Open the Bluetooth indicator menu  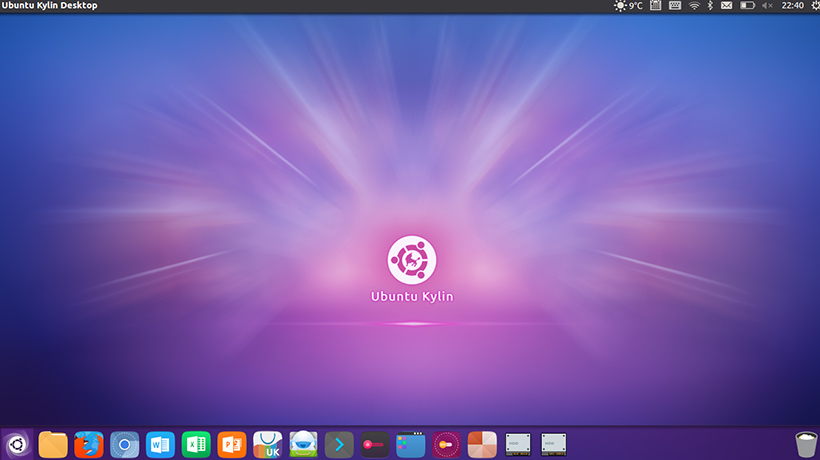(x=710, y=6)
